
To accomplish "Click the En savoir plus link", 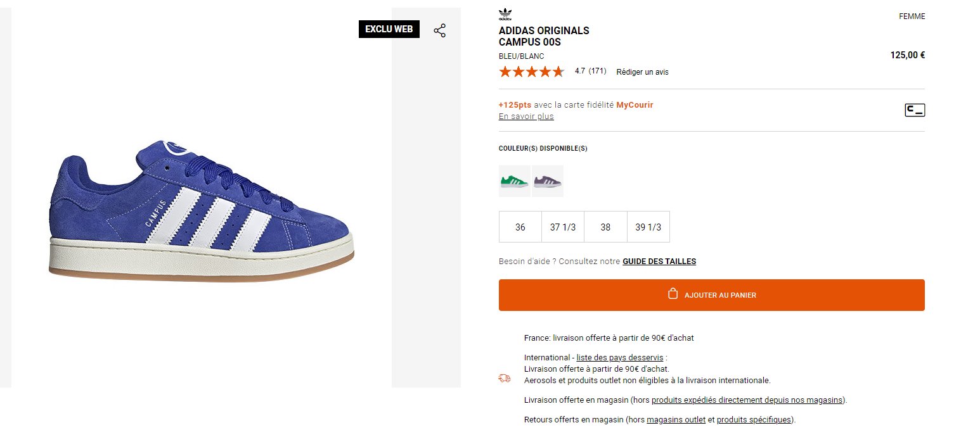I will point(526,117).
